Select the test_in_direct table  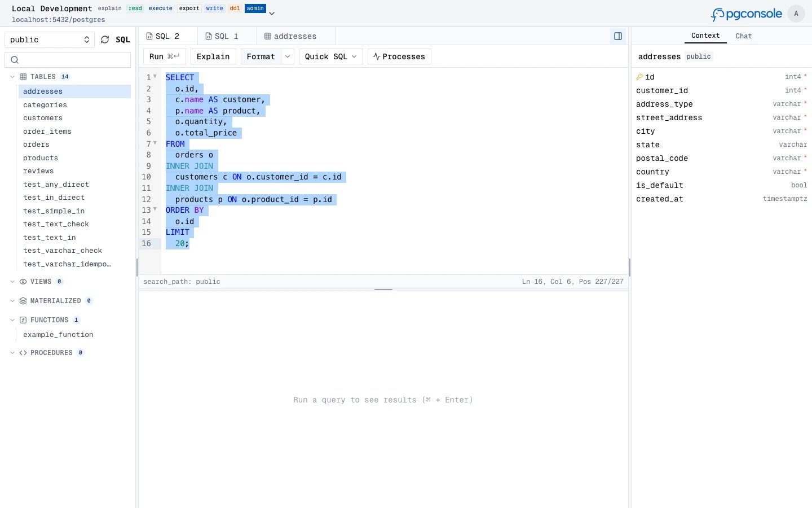point(74,198)
